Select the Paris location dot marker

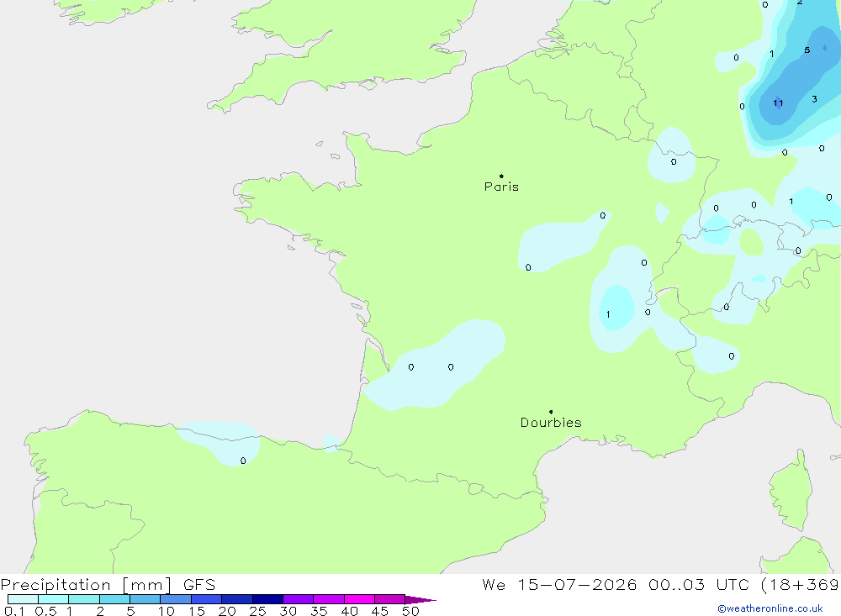point(501,176)
